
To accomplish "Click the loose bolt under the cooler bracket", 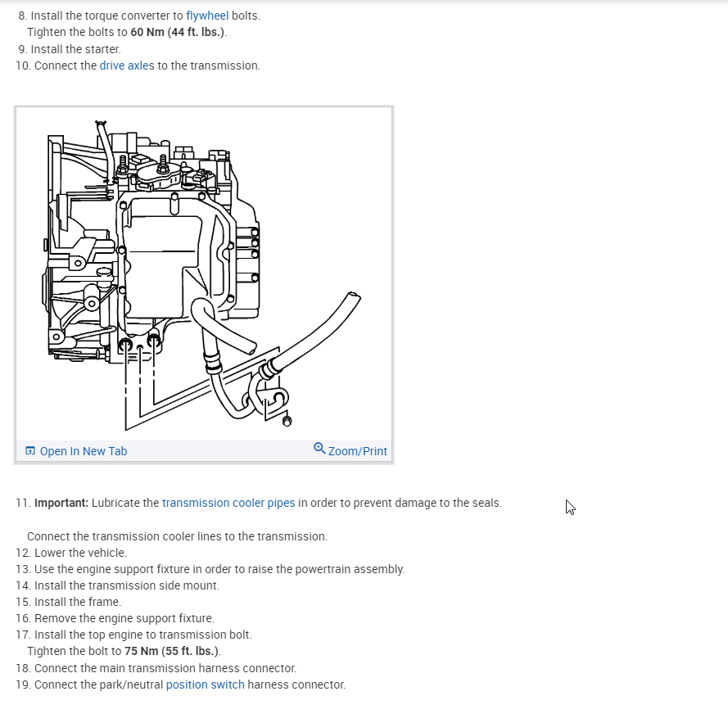I will point(287,421).
